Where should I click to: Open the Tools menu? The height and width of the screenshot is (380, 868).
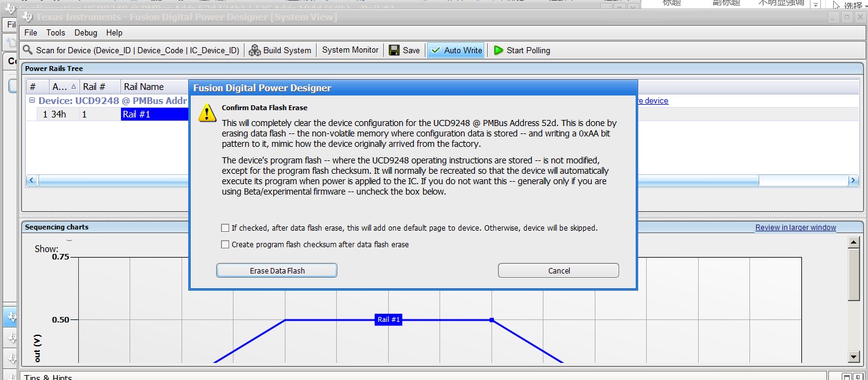[x=56, y=32]
